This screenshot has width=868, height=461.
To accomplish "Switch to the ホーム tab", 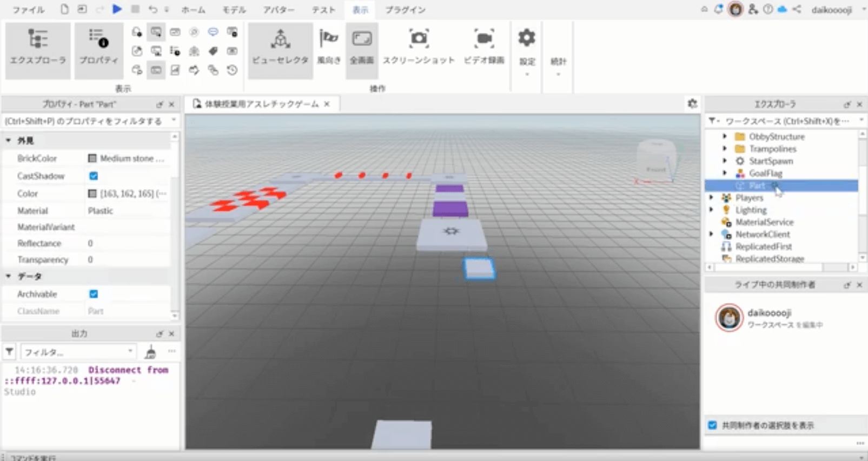I will coord(193,10).
